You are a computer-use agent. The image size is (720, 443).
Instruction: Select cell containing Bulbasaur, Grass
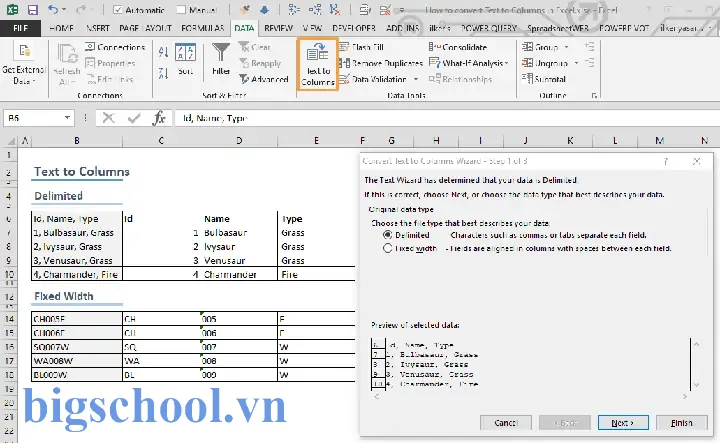(77, 233)
